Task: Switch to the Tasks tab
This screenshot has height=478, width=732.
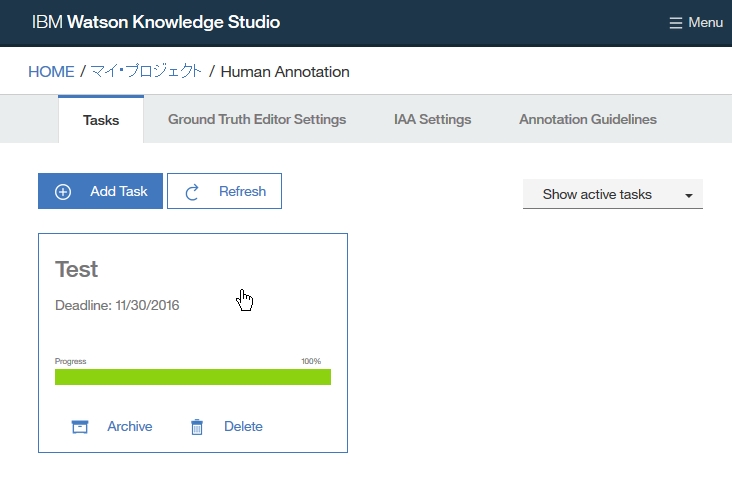Action: pos(101,120)
